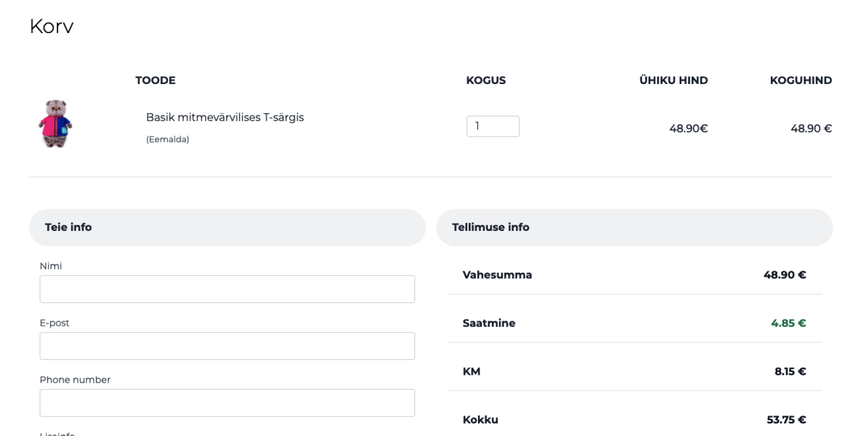This screenshot has height=436, width=868.
Task: Click the Vahesumma subtotal label
Action: click(497, 275)
